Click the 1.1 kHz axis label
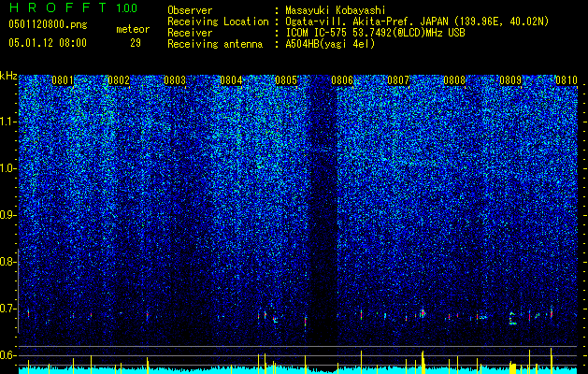The height and width of the screenshot is (374, 588). click(8, 122)
